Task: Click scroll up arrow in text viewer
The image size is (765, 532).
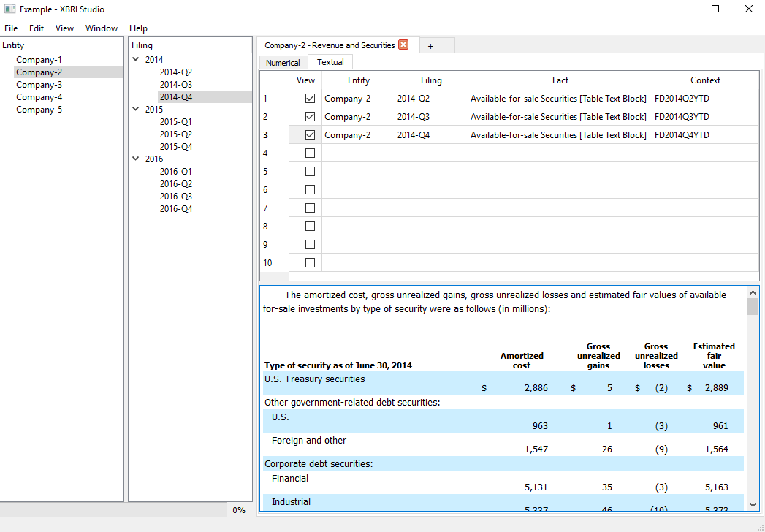Action: point(753,293)
